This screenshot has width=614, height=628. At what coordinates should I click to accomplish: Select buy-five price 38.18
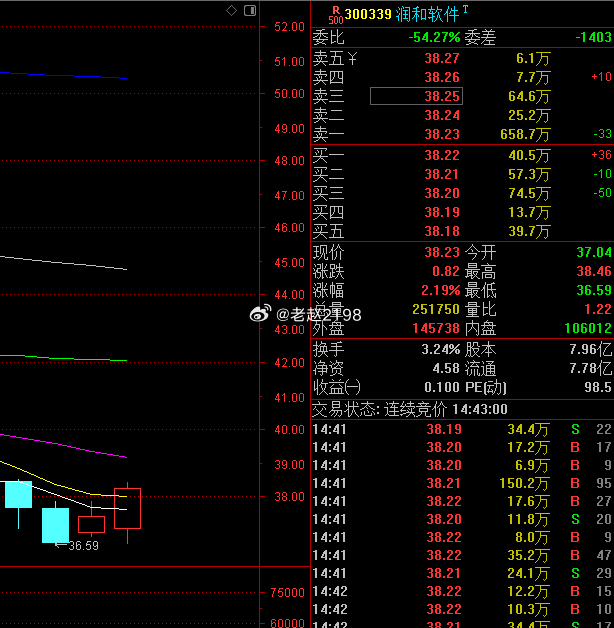(x=442, y=231)
